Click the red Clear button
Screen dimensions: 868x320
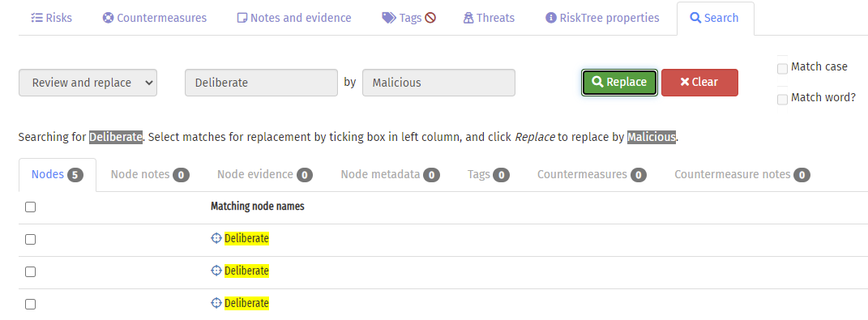pyautogui.click(x=699, y=83)
